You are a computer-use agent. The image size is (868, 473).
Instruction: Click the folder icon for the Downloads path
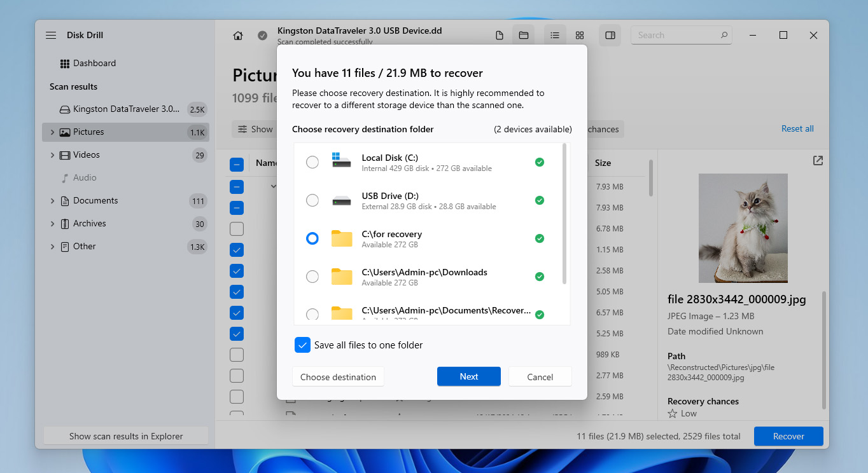pyautogui.click(x=342, y=277)
